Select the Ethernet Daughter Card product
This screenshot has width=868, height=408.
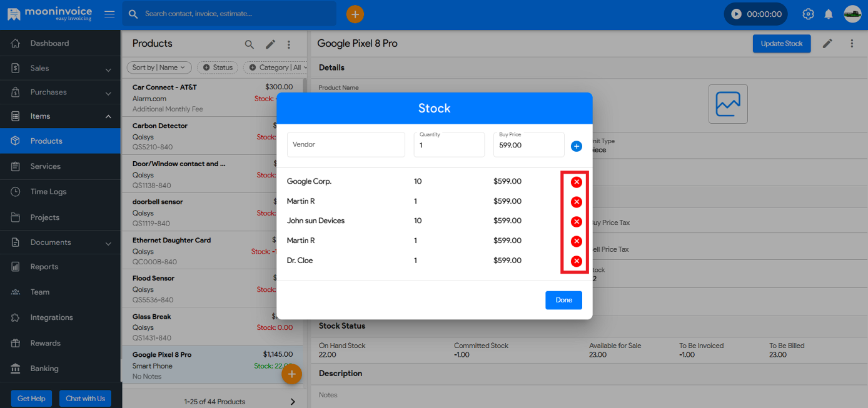pyautogui.click(x=213, y=251)
